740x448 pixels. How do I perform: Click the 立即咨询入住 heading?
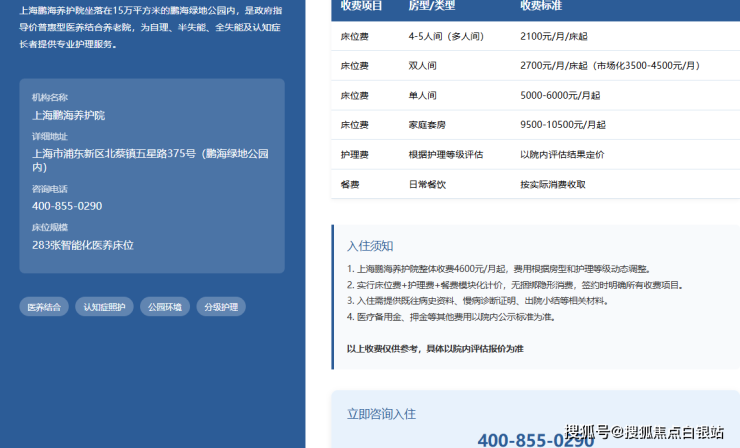pos(381,414)
